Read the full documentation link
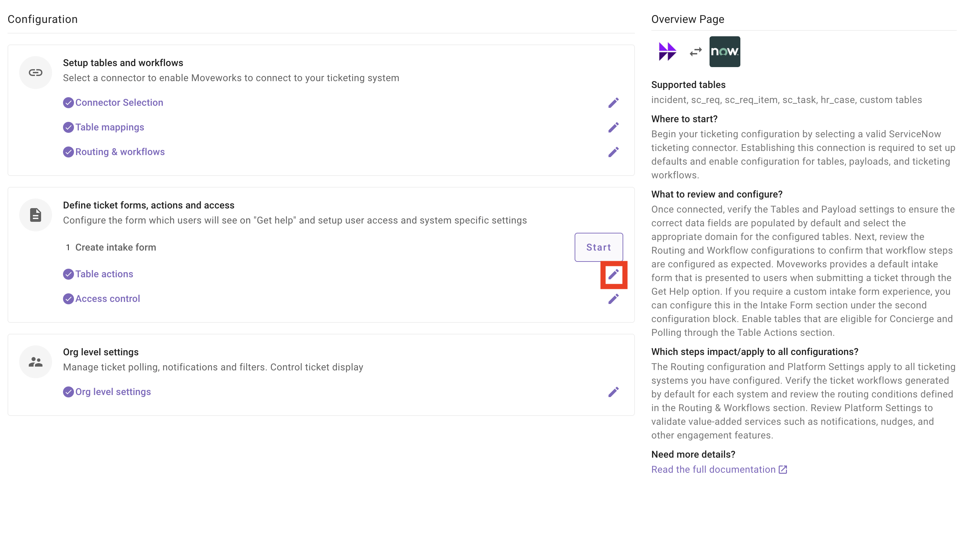The height and width of the screenshot is (560, 965). point(713,469)
